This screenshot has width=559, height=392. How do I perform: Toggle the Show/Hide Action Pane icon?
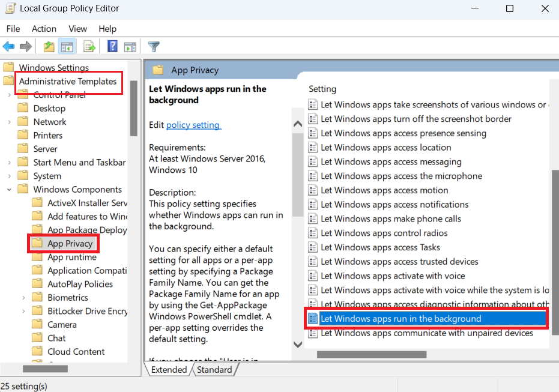click(130, 47)
